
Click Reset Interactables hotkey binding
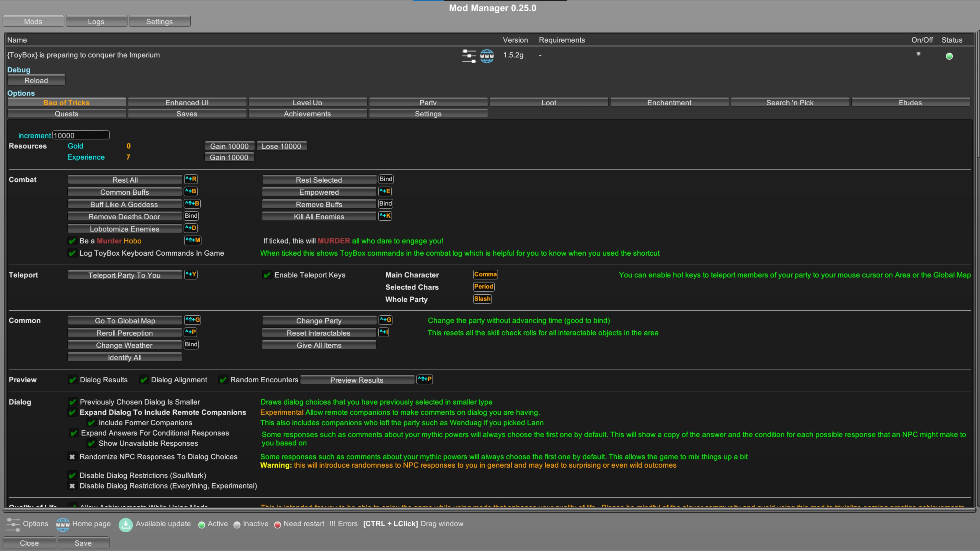[x=384, y=332]
